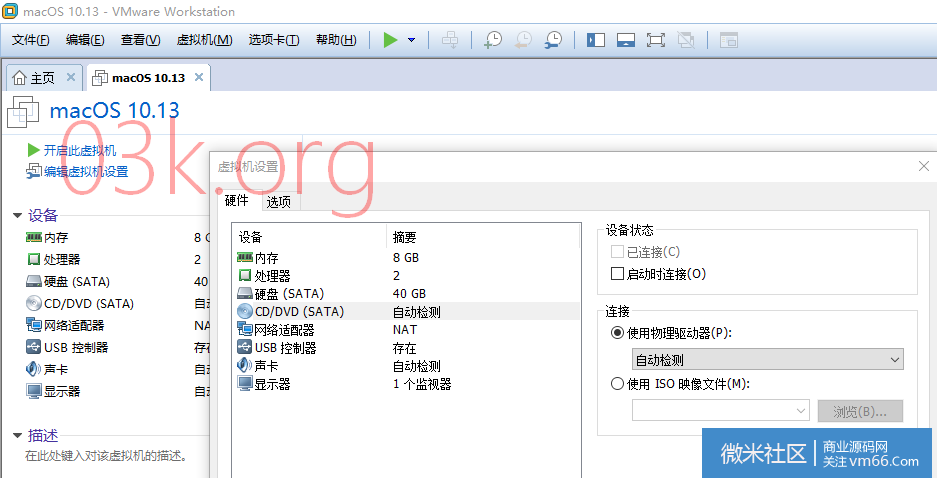Click the take snapshot toolbar icon
Image resolution: width=937 pixels, height=478 pixels.
(493, 40)
